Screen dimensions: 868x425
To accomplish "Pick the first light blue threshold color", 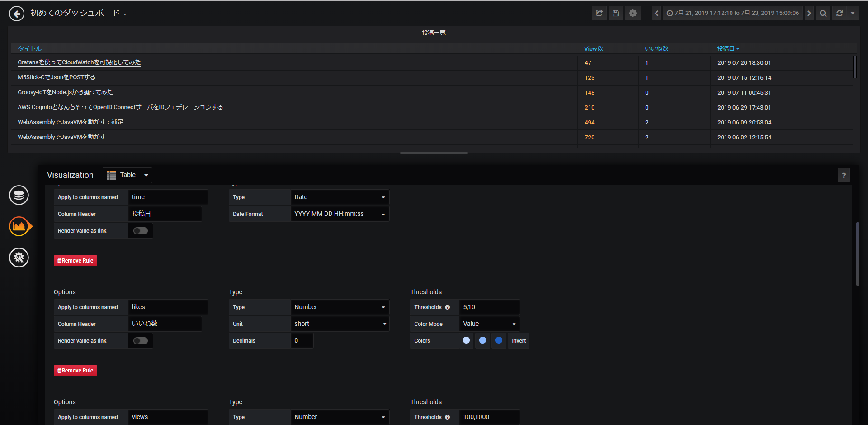I will pyautogui.click(x=466, y=340).
